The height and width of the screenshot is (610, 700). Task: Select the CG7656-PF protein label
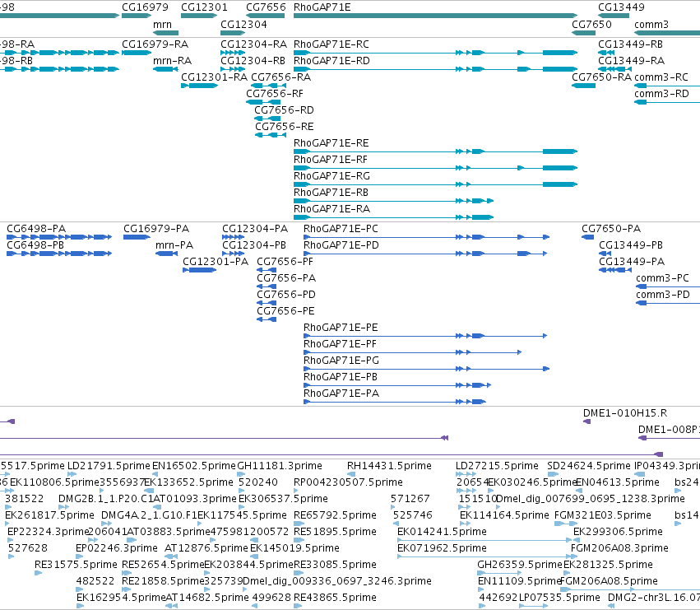point(285,262)
